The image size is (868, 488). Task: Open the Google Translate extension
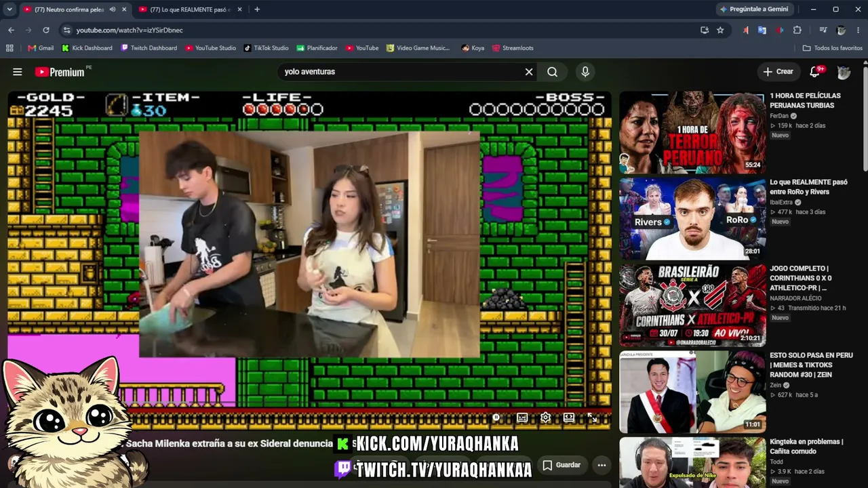(762, 30)
